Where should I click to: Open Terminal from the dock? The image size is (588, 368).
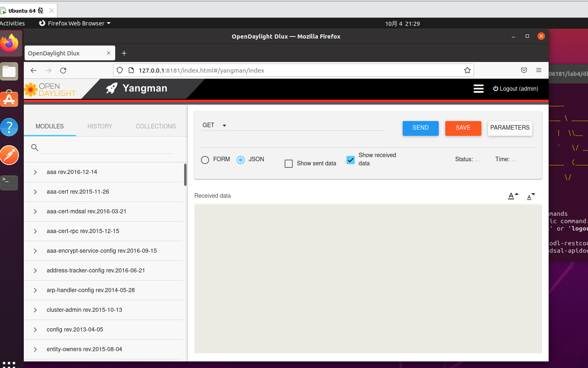9,183
